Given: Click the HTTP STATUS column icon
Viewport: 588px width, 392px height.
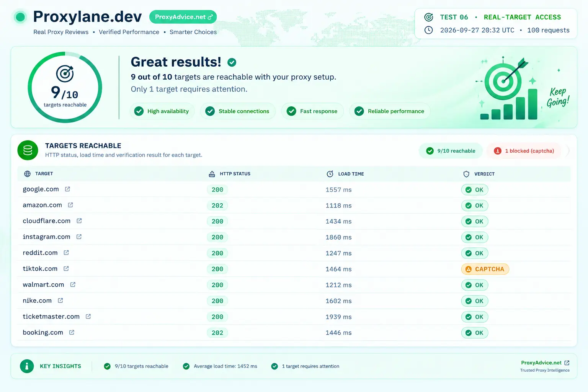Looking at the screenshot, I should pos(212,174).
